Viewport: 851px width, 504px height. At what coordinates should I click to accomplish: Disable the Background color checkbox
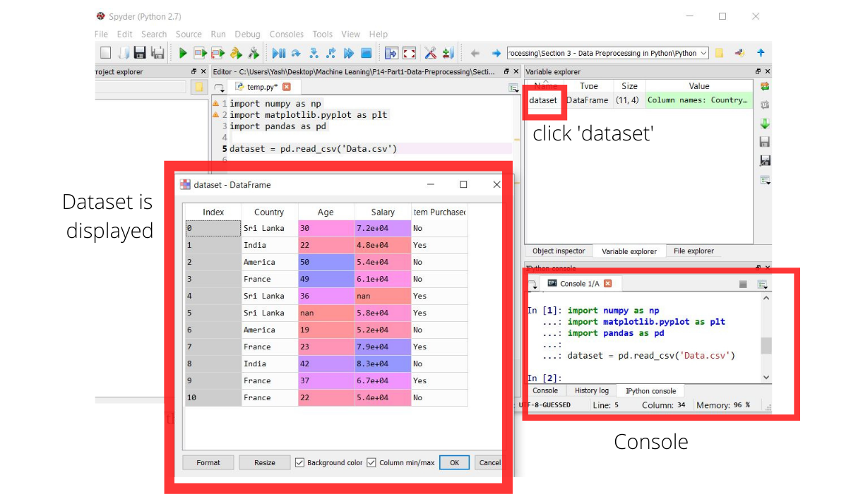point(299,462)
